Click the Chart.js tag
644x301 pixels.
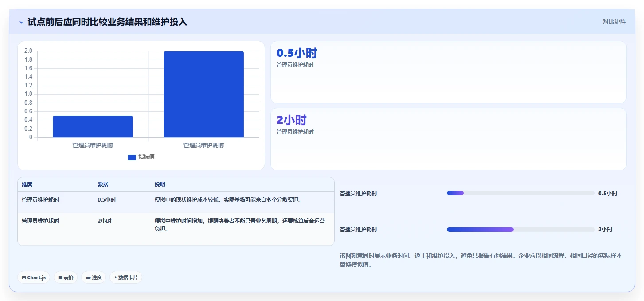pos(34,277)
